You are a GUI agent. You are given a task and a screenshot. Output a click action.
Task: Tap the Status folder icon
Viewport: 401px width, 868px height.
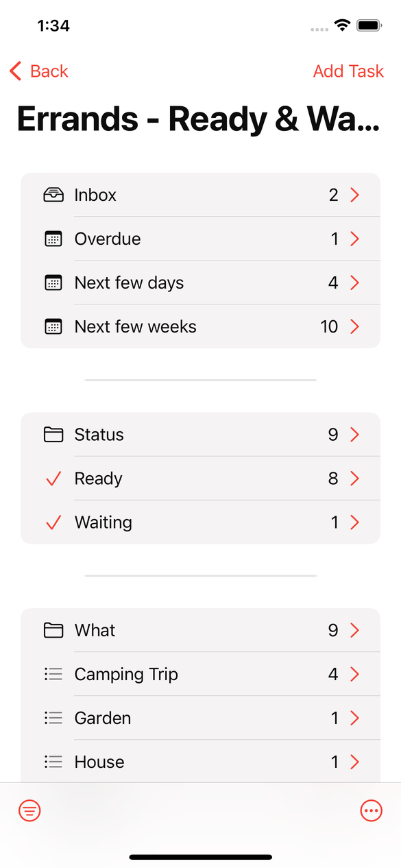point(53,435)
